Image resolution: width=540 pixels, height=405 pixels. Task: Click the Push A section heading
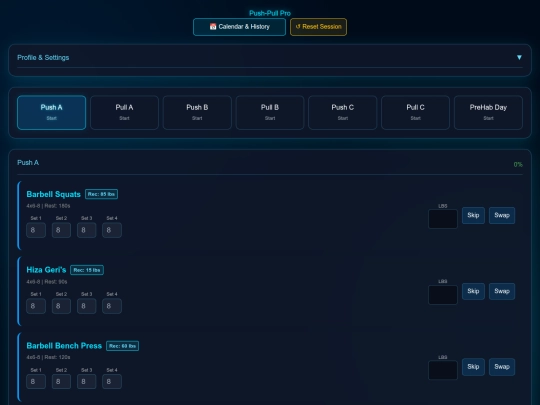pos(28,163)
